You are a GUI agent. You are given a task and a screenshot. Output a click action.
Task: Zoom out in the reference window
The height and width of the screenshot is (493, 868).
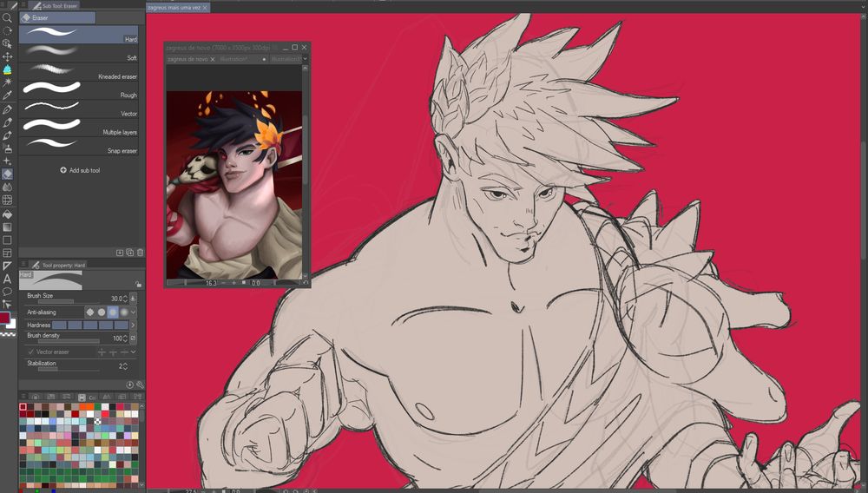(224, 283)
